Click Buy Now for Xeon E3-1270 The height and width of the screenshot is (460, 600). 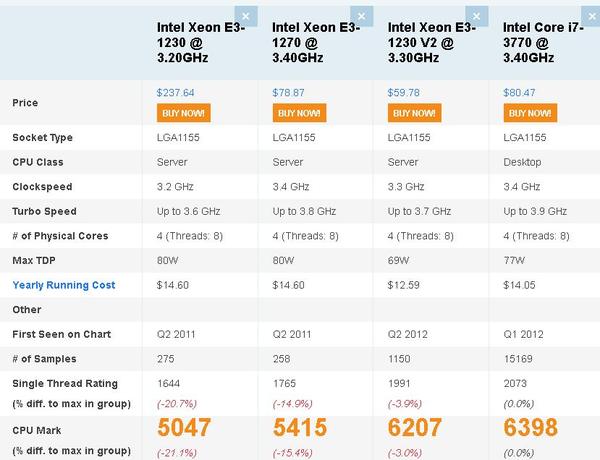(x=298, y=113)
